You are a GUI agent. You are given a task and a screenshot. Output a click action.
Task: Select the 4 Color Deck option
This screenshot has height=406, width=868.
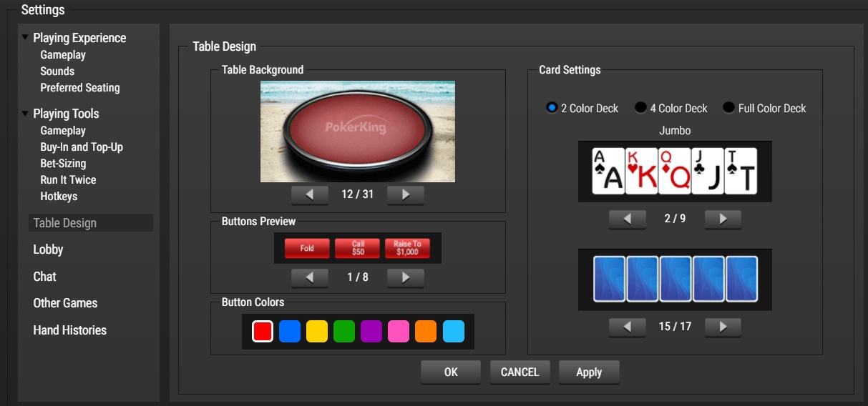(640, 108)
